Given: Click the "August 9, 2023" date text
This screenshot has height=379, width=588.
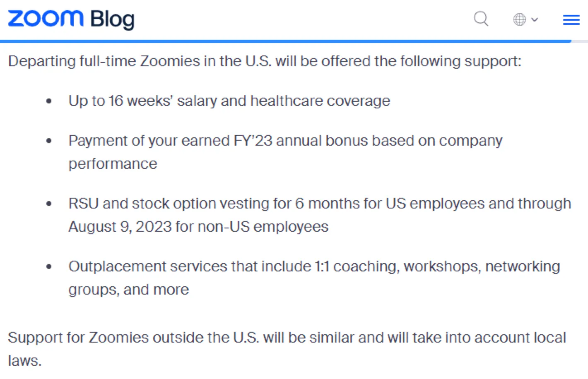Looking at the screenshot, I should (120, 227).
